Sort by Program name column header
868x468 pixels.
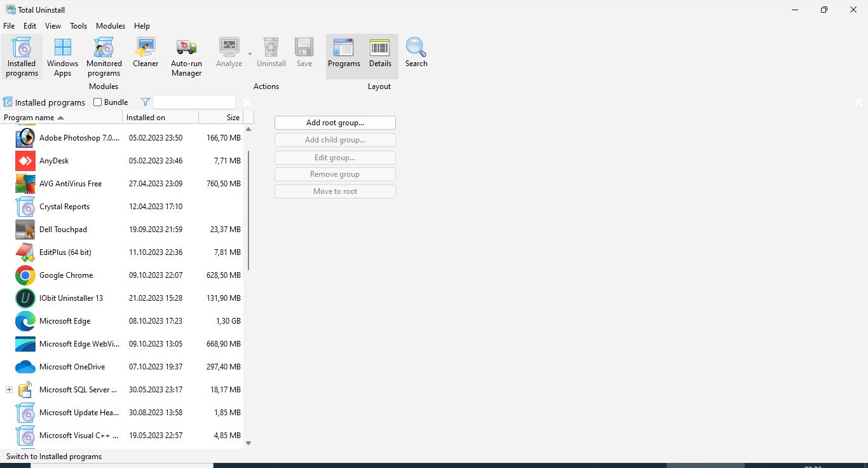point(61,118)
